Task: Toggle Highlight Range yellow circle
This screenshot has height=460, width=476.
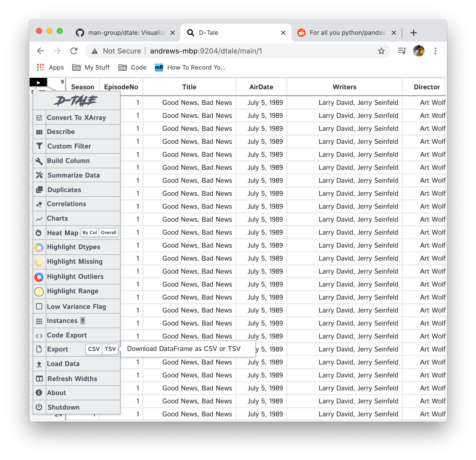Action: tap(39, 292)
